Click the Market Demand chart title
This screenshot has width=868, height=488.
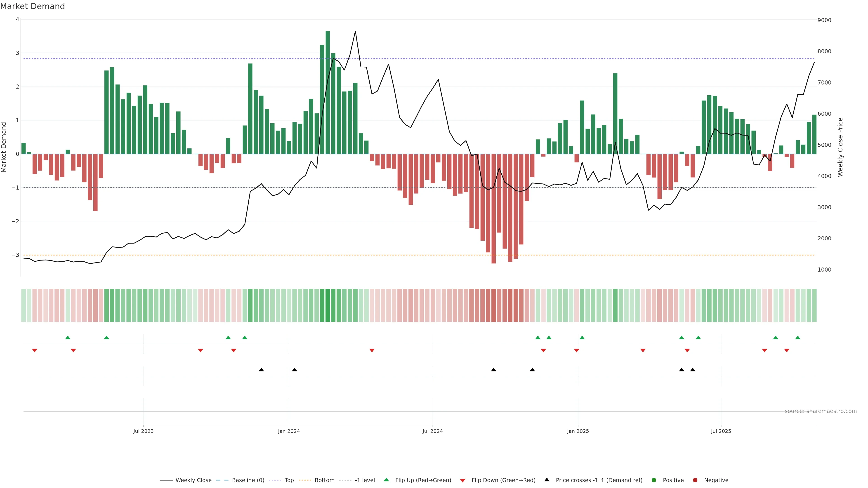32,6
